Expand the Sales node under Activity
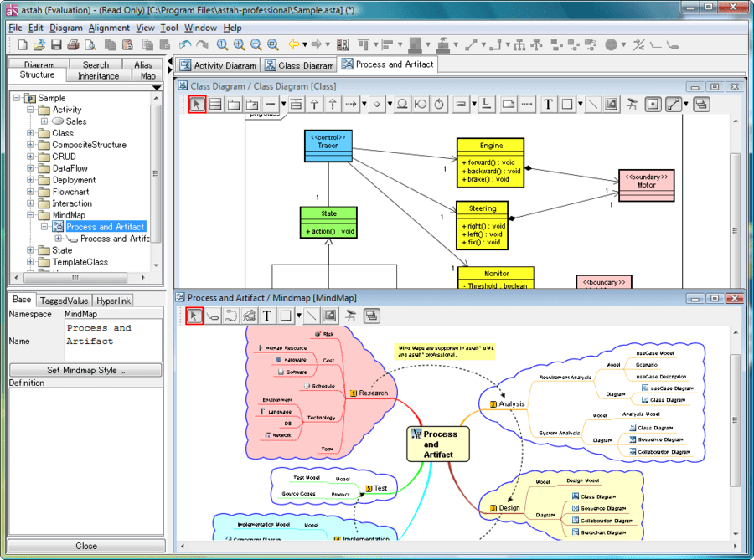 coord(44,121)
